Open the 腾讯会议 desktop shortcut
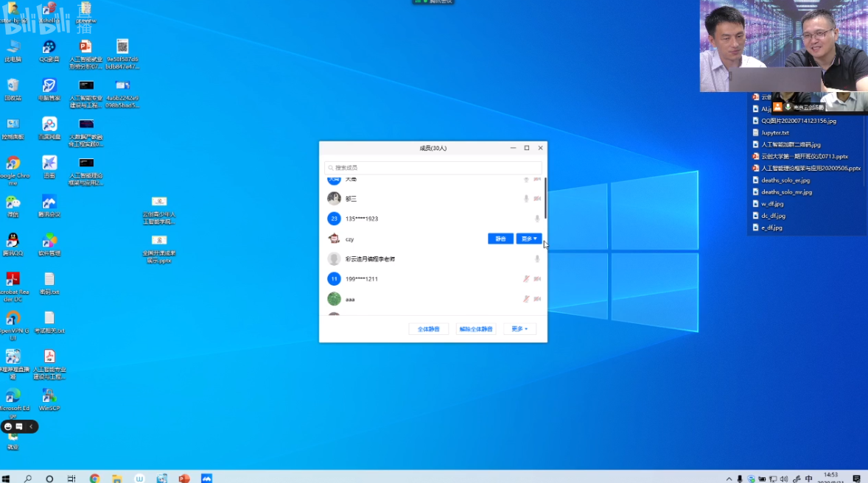Viewport: 868px width, 483px height. coord(49,202)
